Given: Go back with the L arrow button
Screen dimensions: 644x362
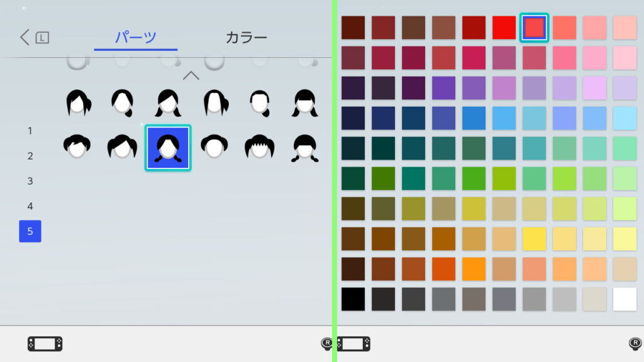Looking at the screenshot, I should tap(35, 37).
